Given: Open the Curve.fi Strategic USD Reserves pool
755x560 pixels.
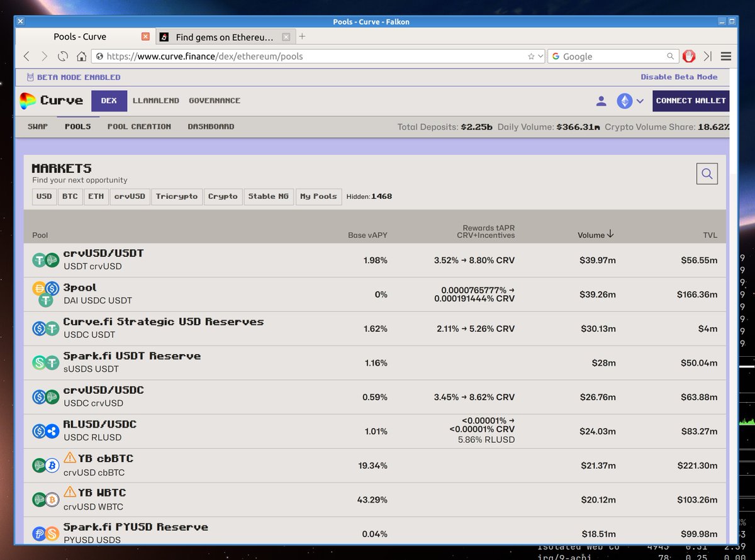Looking at the screenshot, I should [374, 328].
